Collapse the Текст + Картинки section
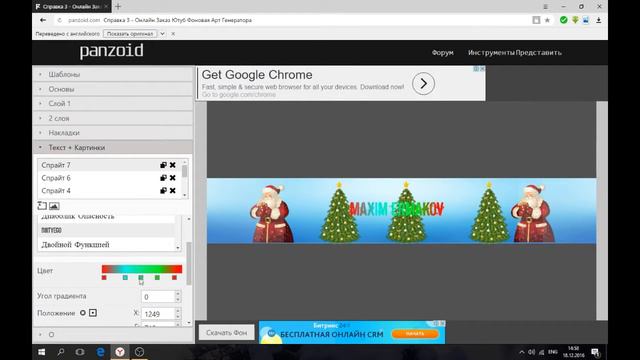The image size is (640, 360). (113, 147)
